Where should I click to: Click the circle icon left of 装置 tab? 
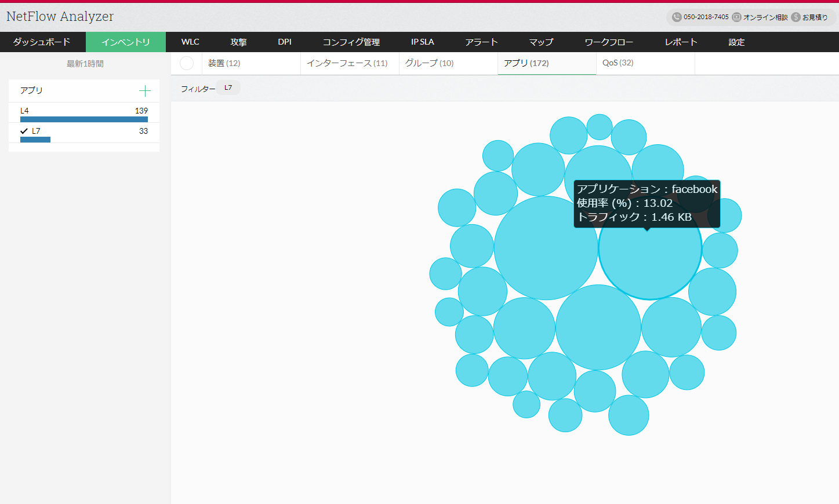tap(187, 63)
